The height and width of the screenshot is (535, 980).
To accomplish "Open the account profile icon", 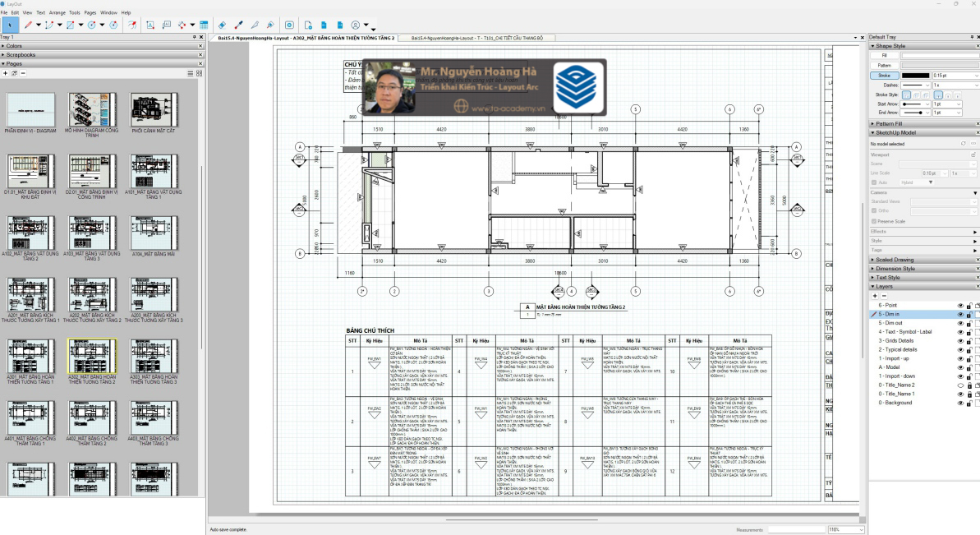I will click(356, 25).
